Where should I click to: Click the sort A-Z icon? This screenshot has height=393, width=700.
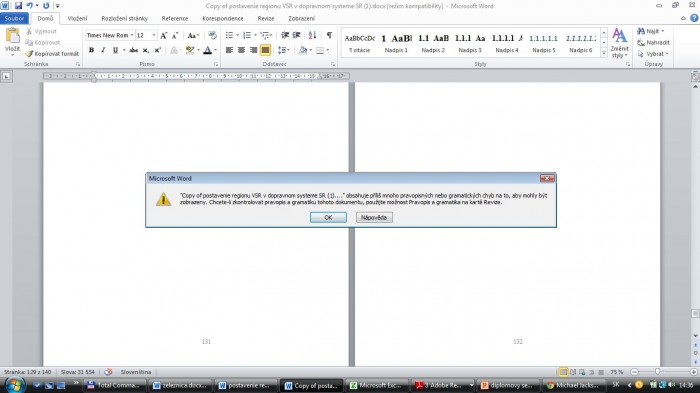pos(312,35)
